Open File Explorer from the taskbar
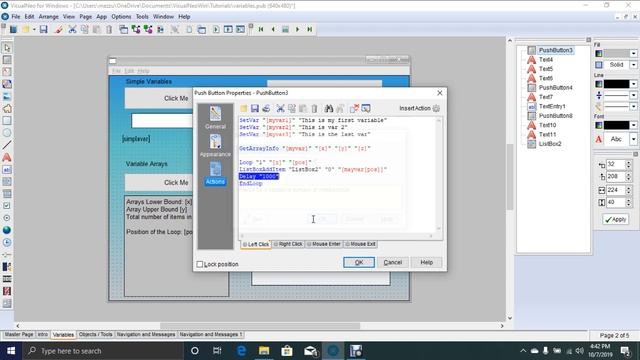Viewport: 640px width, 360px height. pos(264,351)
